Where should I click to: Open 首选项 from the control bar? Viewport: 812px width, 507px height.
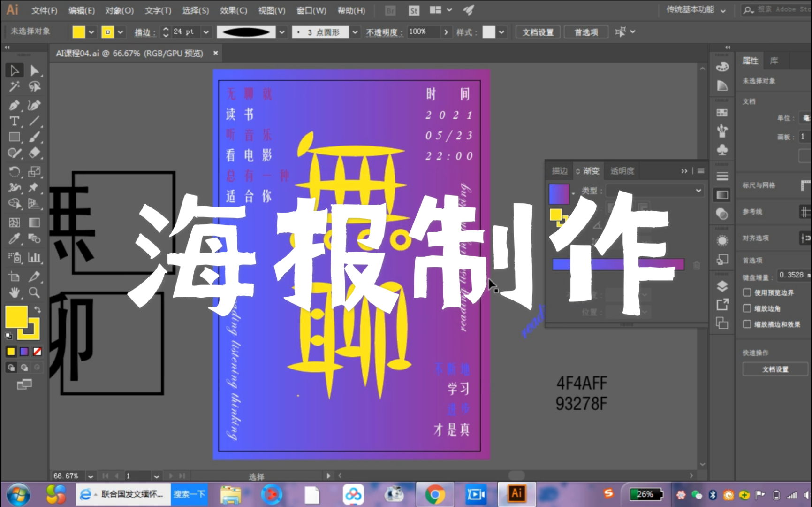pos(585,32)
